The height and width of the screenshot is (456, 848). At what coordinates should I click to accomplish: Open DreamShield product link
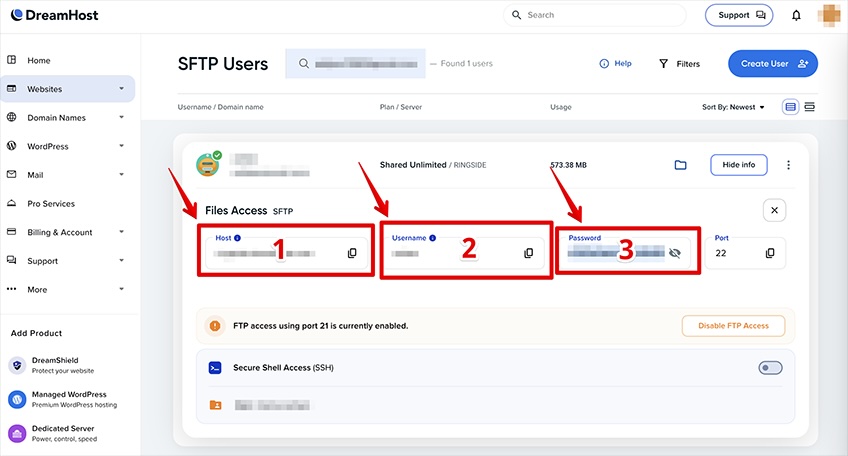[x=63, y=365]
